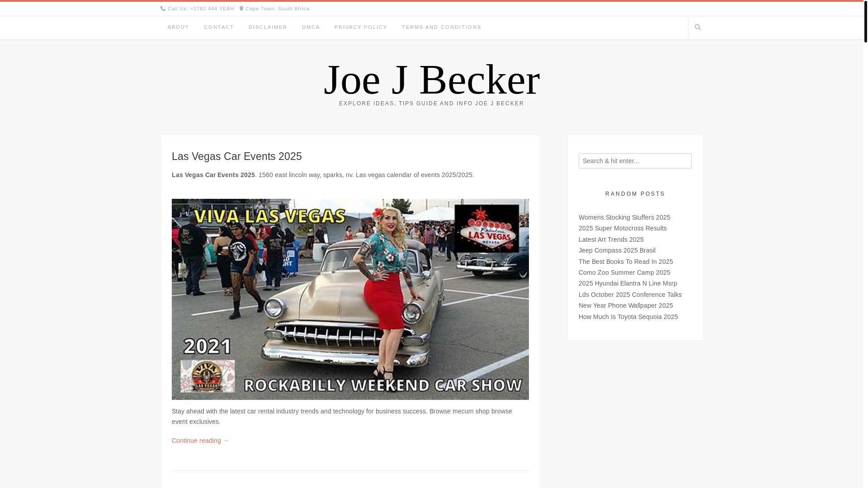This screenshot has height=488, width=868.
Task: Open the DMCA menu item
Action: coord(311,28)
